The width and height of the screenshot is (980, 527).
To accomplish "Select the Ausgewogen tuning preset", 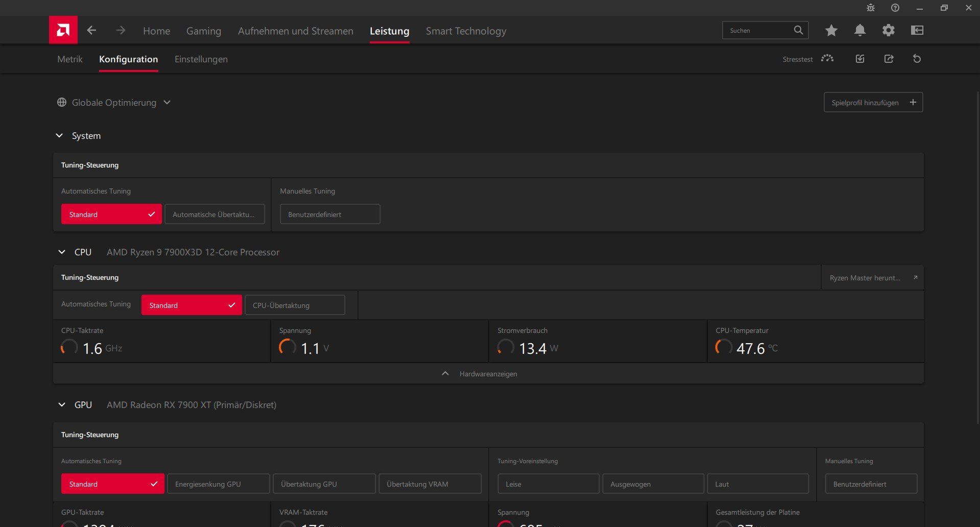I will coord(653,484).
